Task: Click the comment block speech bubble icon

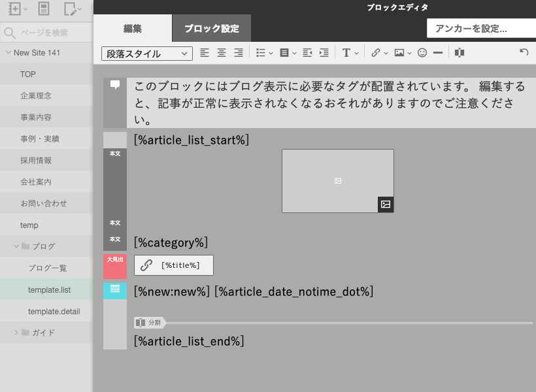Action: coord(115,84)
